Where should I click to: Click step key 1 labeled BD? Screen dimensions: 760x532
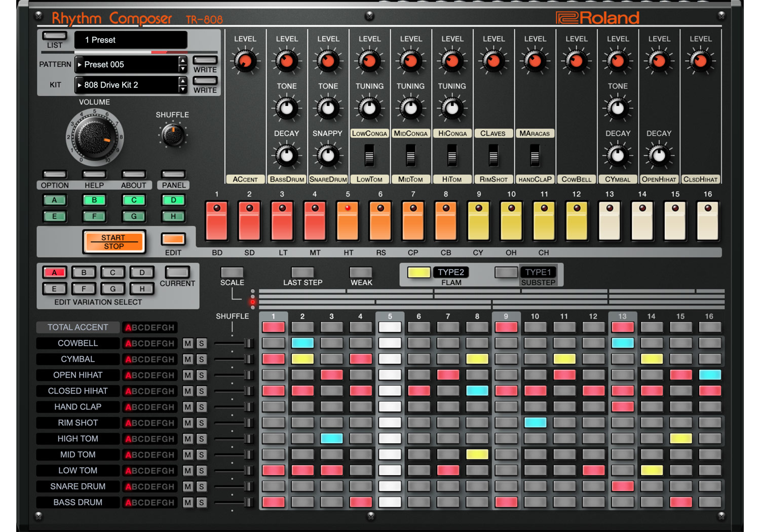tap(217, 220)
